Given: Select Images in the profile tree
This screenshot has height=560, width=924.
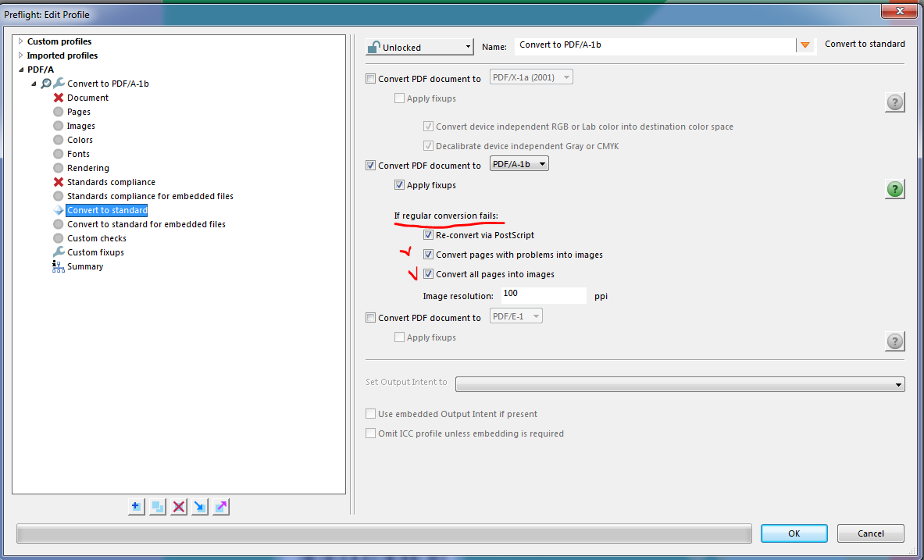Looking at the screenshot, I should [x=80, y=127].
